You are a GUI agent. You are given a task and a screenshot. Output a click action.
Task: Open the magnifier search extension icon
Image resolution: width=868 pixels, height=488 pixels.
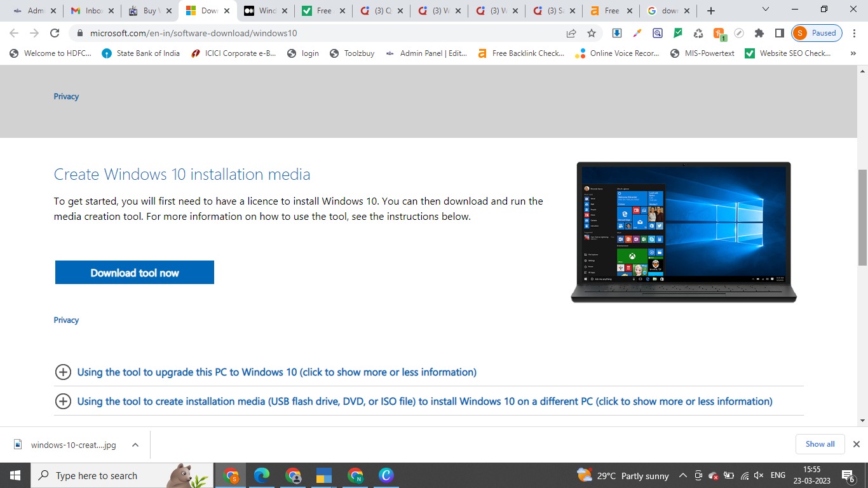click(657, 33)
